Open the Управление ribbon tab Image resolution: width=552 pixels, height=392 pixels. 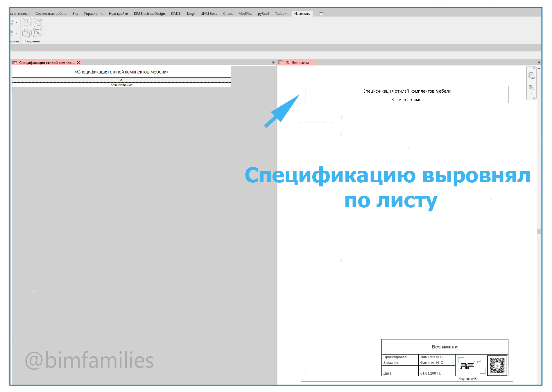94,14
